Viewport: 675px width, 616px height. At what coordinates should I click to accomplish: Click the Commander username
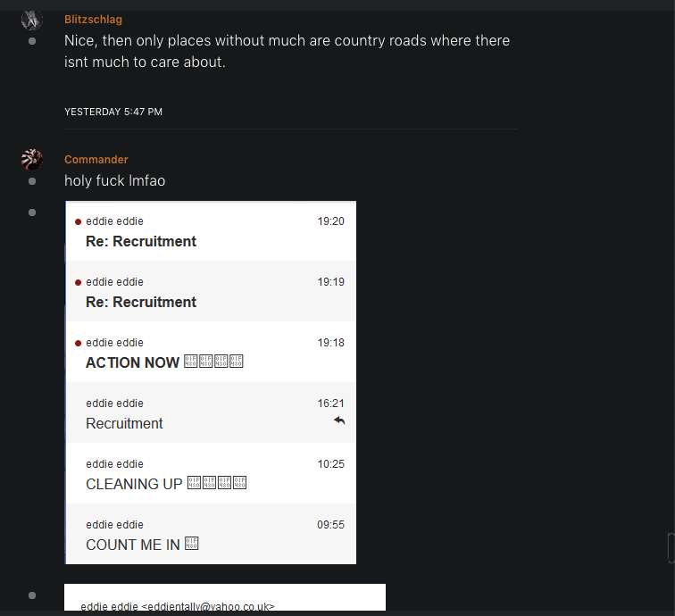tap(96, 159)
